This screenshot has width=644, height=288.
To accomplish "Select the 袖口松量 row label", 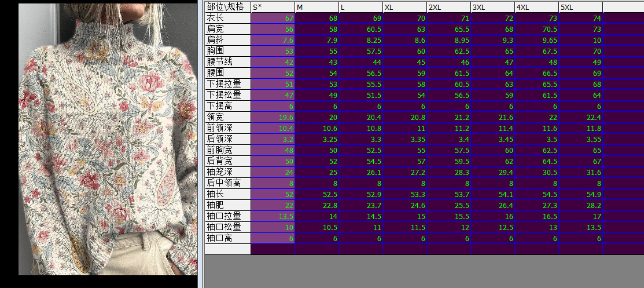I will click(228, 227).
